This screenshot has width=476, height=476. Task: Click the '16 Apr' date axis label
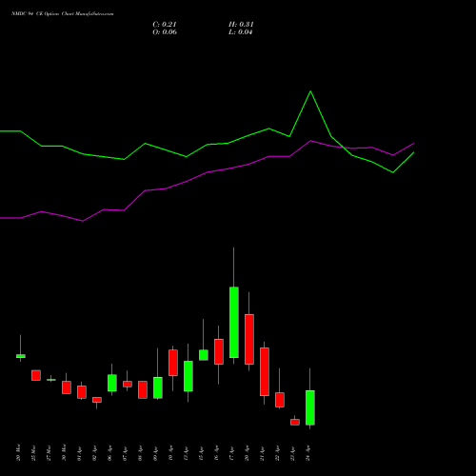point(216,453)
